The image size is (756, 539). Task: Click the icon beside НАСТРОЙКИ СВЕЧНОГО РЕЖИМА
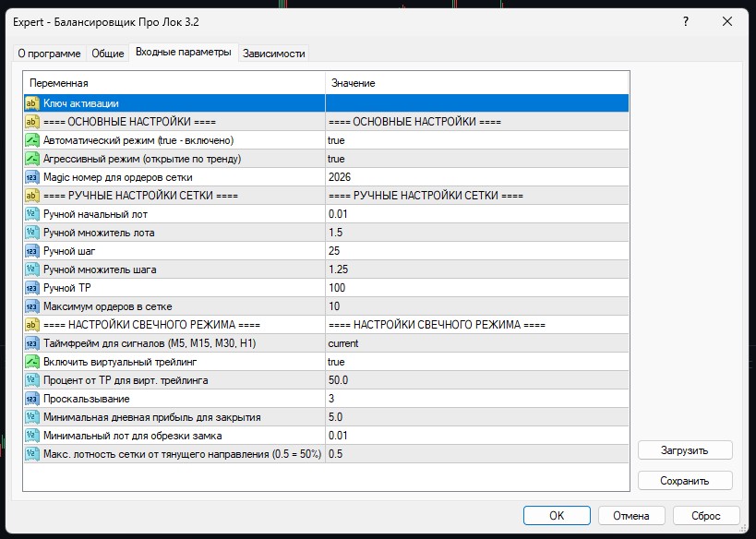[31, 325]
